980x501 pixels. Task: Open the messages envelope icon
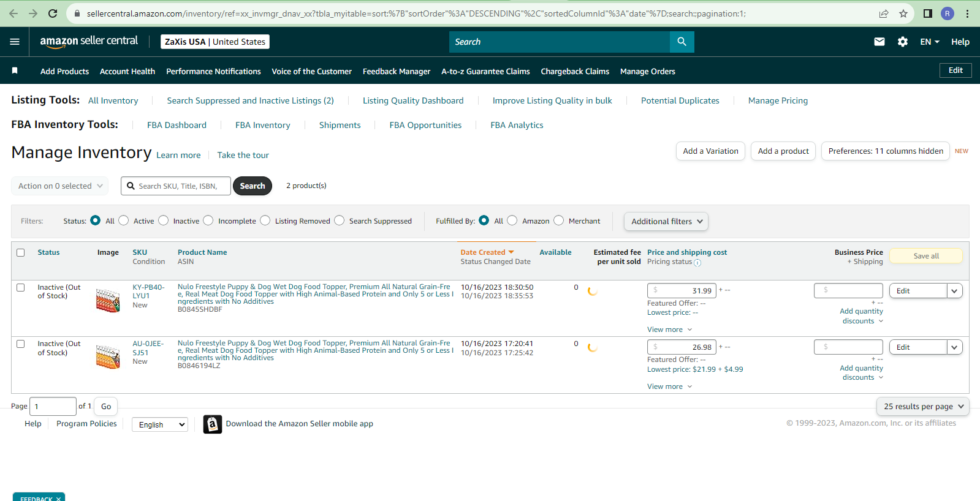pyautogui.click(x=879, y=42)
